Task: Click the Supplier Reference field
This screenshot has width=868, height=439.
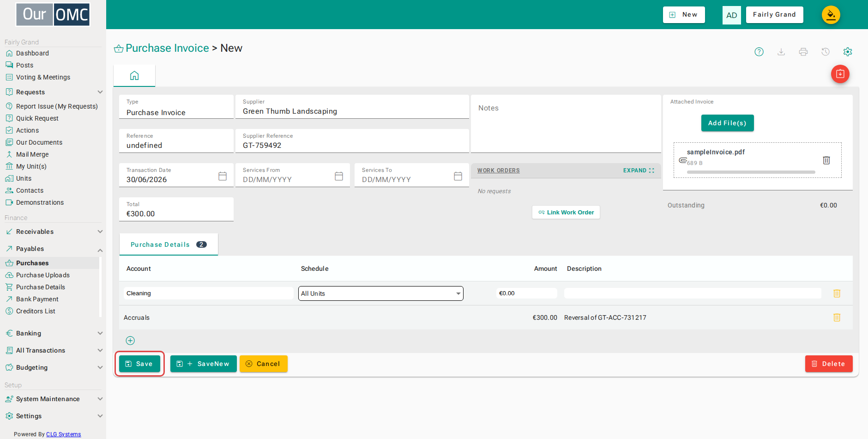Action: 352,141
